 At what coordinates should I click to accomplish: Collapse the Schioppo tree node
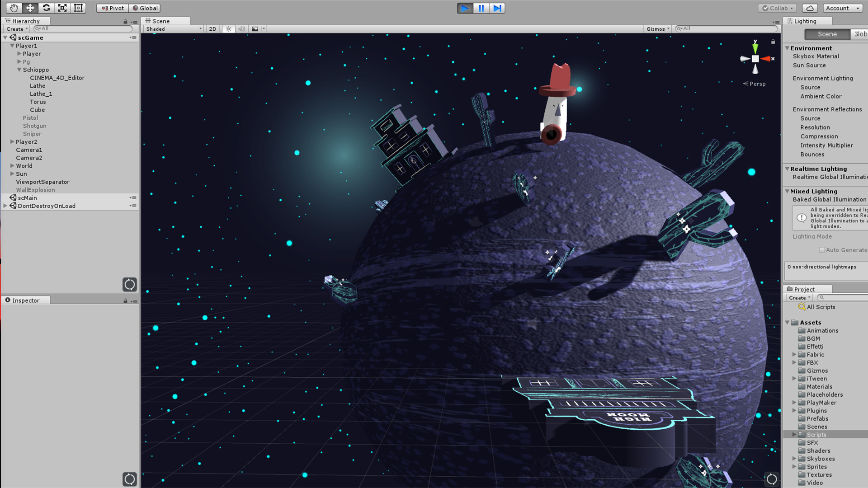[19, 70]
